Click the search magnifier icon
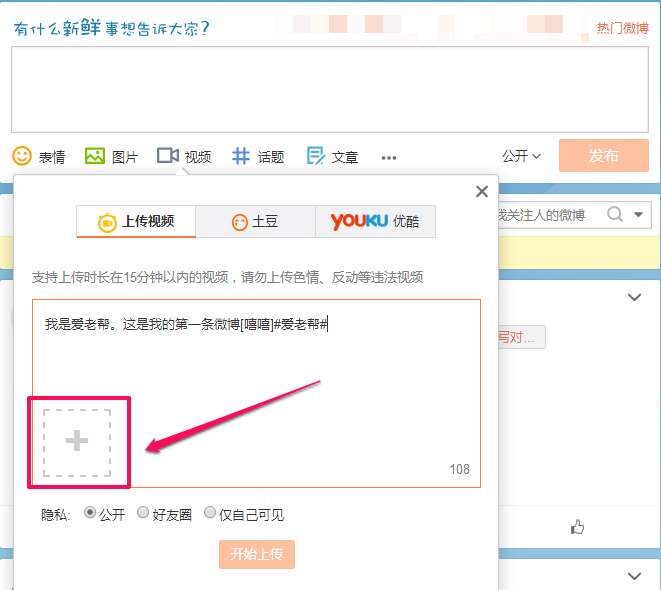The image size is (661, 590). click(615, 214)
